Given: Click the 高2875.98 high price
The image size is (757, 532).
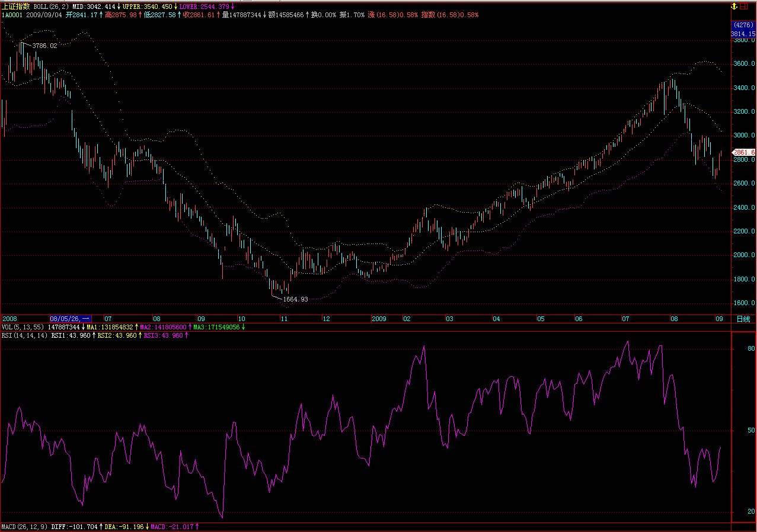Looking at the screenshot, I should [x=120, y=14].
